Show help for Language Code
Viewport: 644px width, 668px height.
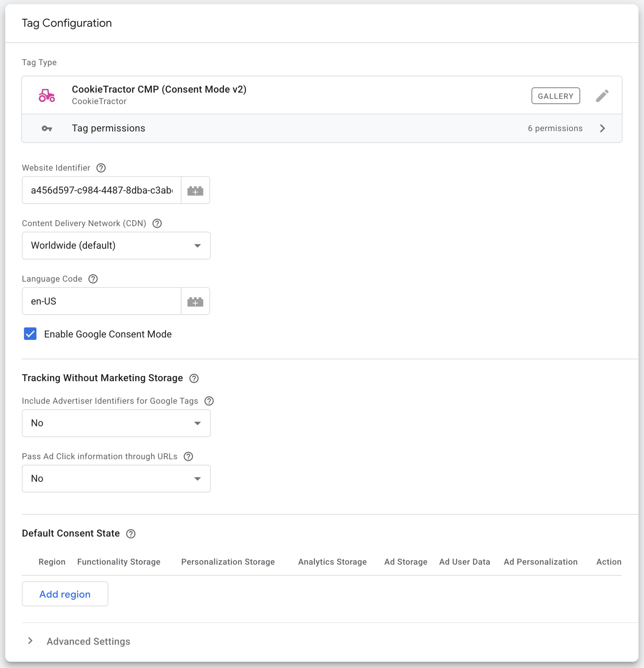click(93, 279)
